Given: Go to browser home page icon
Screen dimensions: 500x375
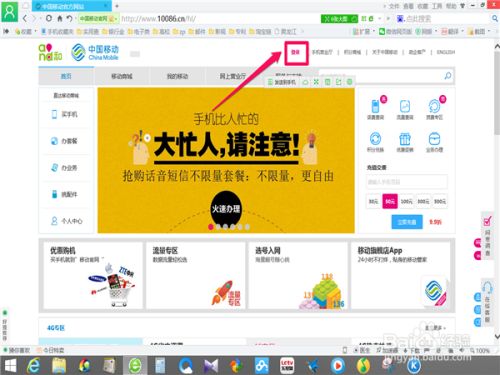Looking at the screenshot, I should click(59, 18).
